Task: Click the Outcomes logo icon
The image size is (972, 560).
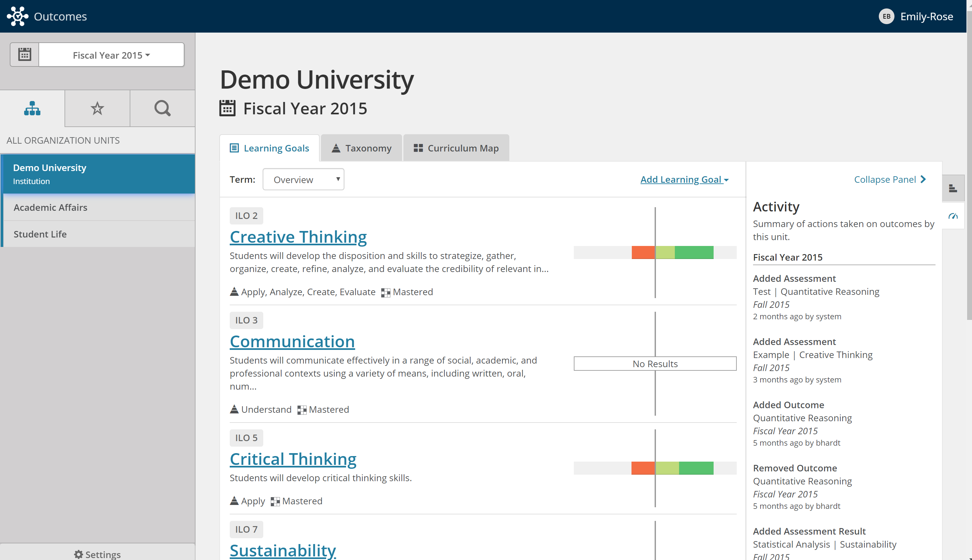Action: click(17, 16)
